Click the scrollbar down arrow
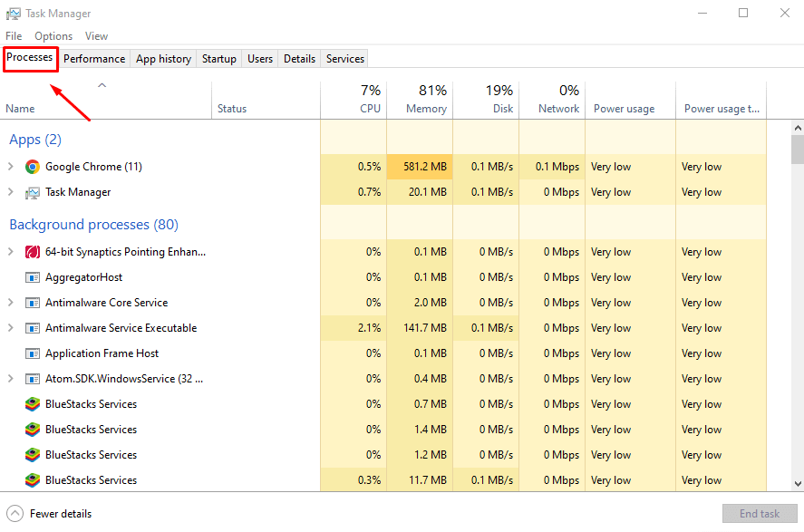The width and height of the screenshot is (804, 532). (797, 482)
